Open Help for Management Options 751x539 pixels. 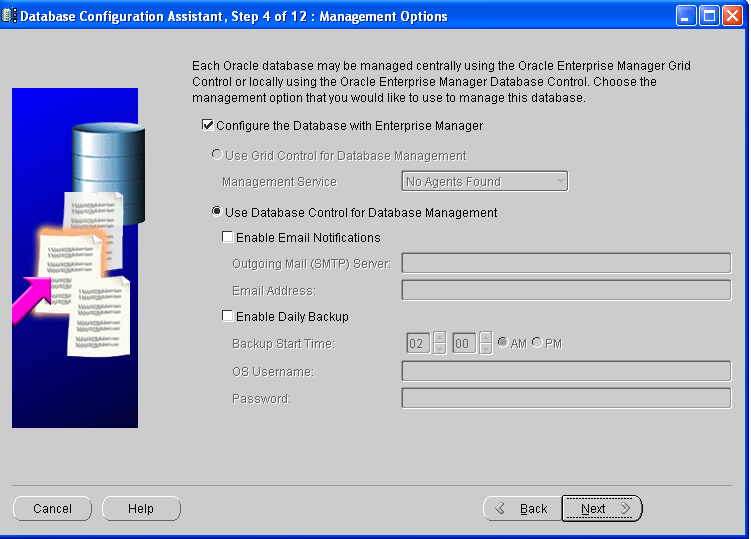click(x=141, y=508)
